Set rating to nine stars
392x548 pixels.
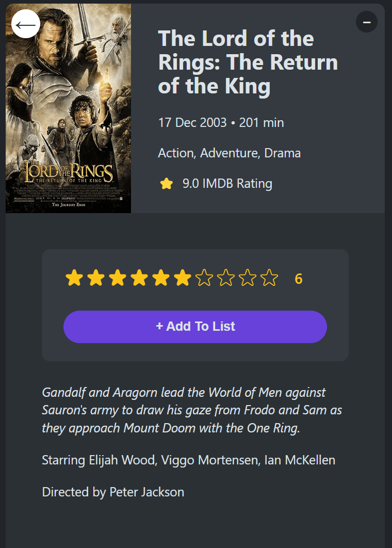coord(248,278)
